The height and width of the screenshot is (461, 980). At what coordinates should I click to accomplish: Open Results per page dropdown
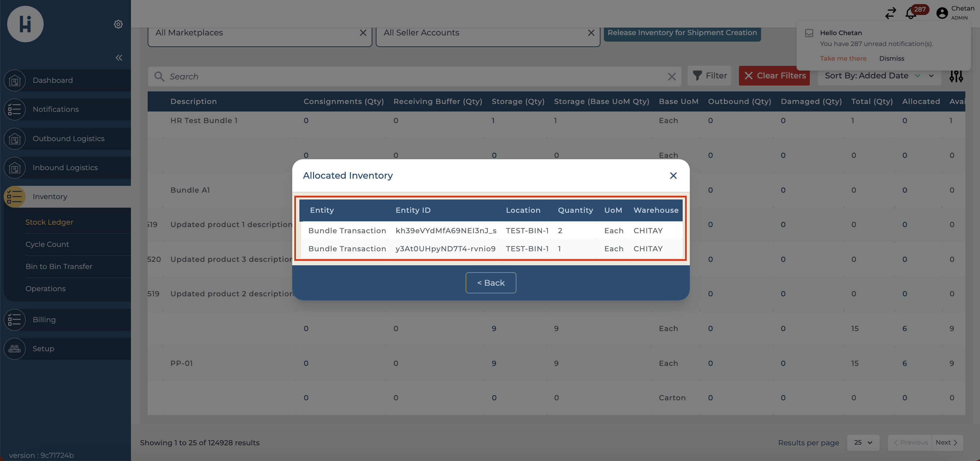click(x=862, y=442)
